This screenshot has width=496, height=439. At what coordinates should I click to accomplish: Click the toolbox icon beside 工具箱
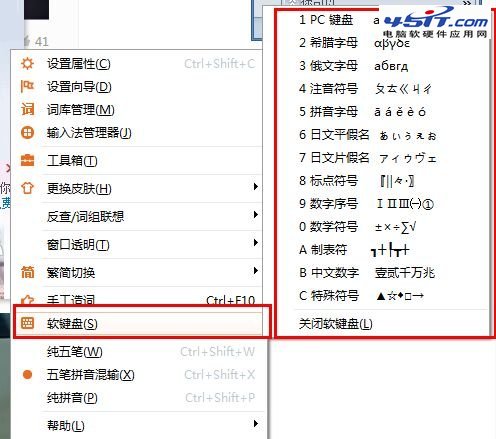(27, 160)
